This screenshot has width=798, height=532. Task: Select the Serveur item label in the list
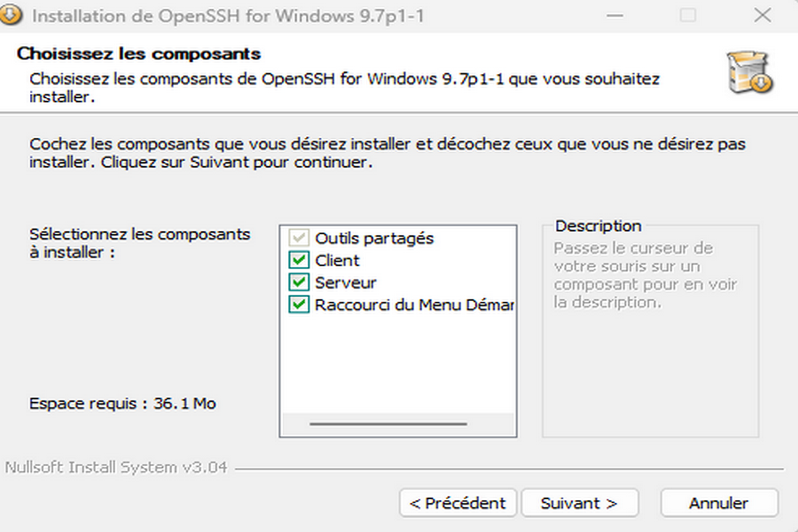click(346, 283)
